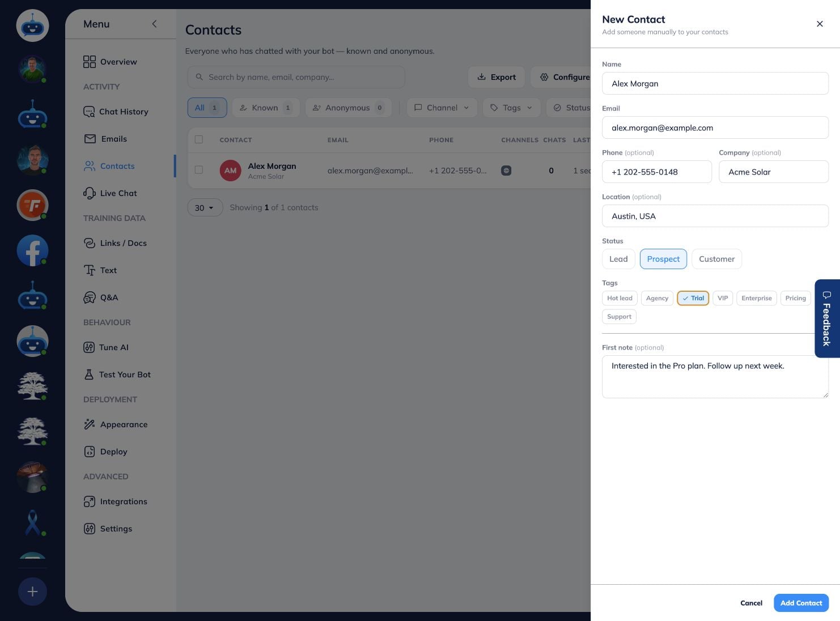840x621 pixels.
Task: Click the PHONE column header
Action: [x=441, y=140]
